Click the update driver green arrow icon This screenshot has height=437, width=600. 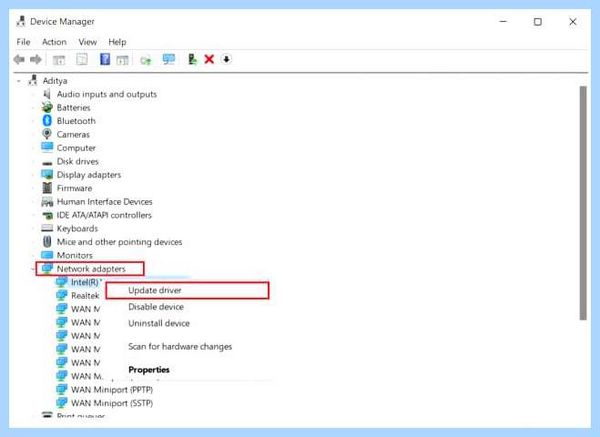click(x=192, y=59)
